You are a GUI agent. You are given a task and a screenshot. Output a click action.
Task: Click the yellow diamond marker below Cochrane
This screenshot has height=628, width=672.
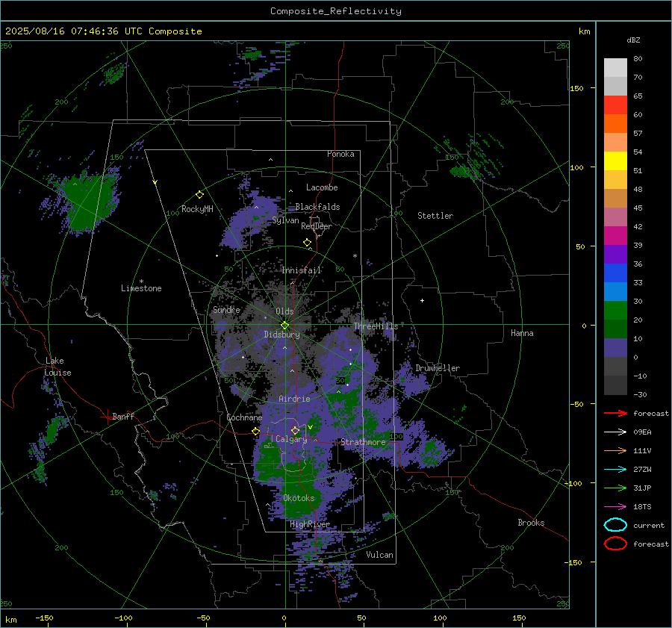pyautogui.click(x=256, y=431)
